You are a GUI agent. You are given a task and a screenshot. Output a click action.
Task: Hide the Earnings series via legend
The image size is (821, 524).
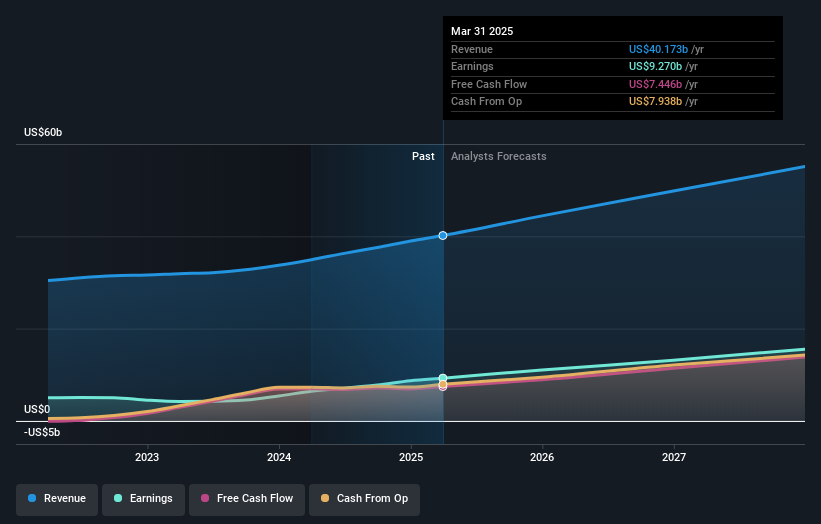pos(143,498)
